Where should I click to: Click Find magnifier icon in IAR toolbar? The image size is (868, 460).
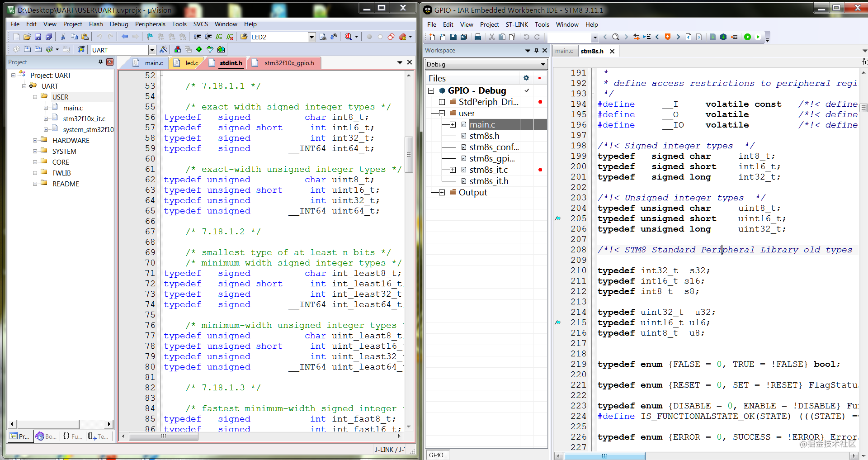[x=616, y=37]
